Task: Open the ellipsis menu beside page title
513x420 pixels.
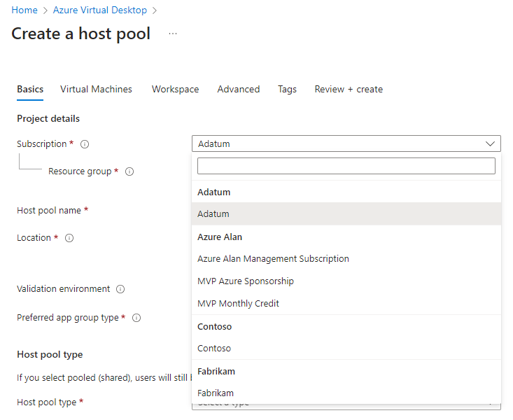Action: 173,34
